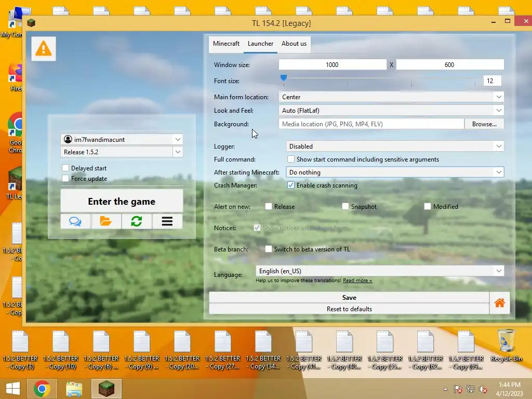Enable the Delayed start checkbox
The height and width of the screenshot is (399, 532).
tap(65, 168)
